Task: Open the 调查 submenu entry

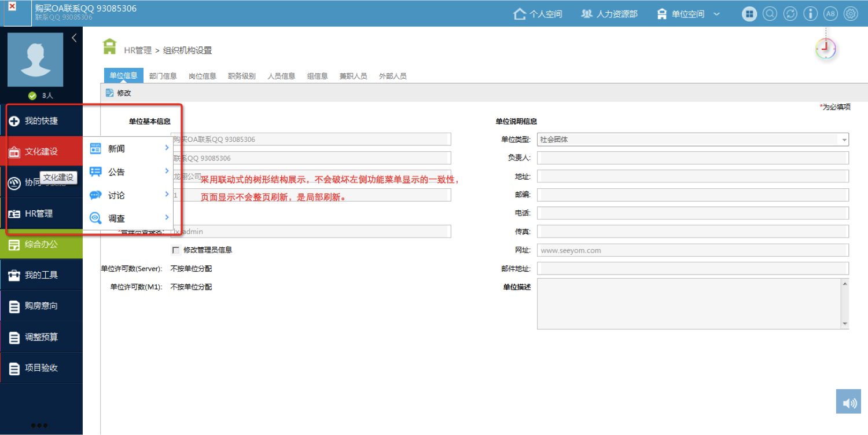Action: coord(128,218)
